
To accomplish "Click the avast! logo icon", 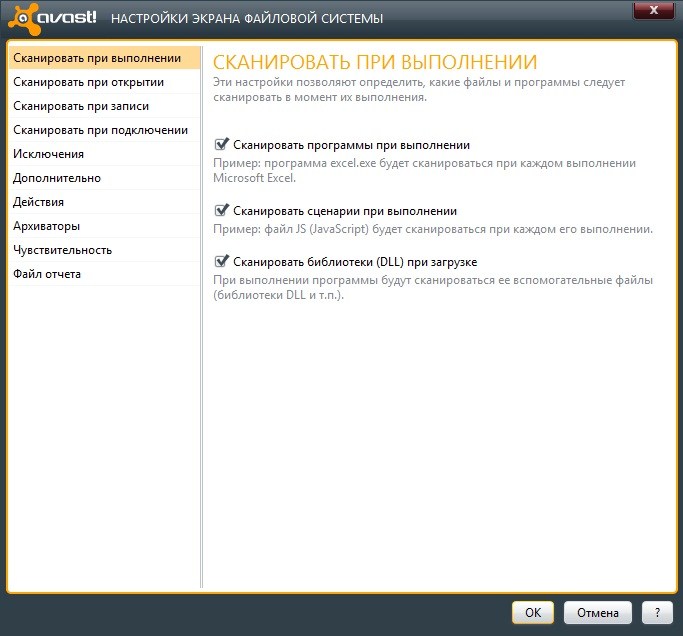I will [24, 18].
